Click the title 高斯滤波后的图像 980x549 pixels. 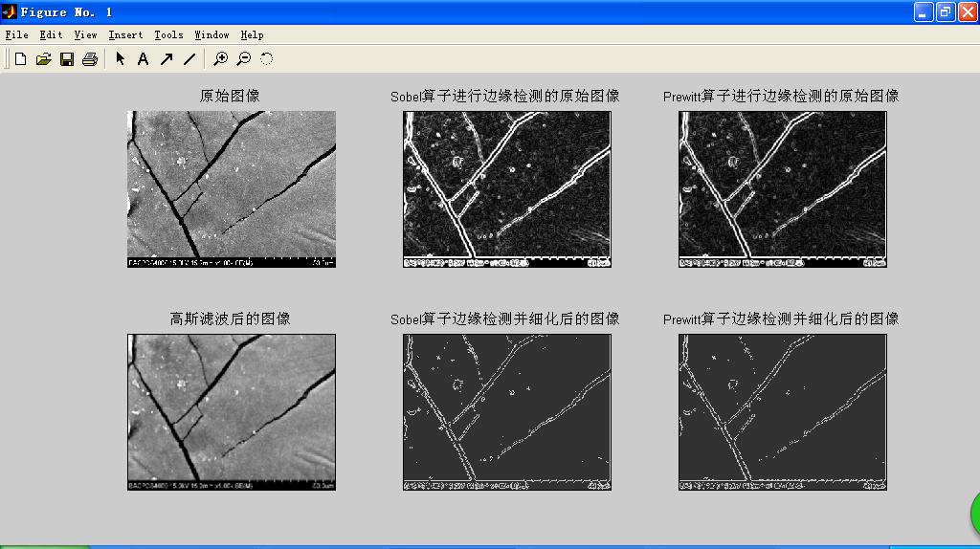click(x=230, y=318)
